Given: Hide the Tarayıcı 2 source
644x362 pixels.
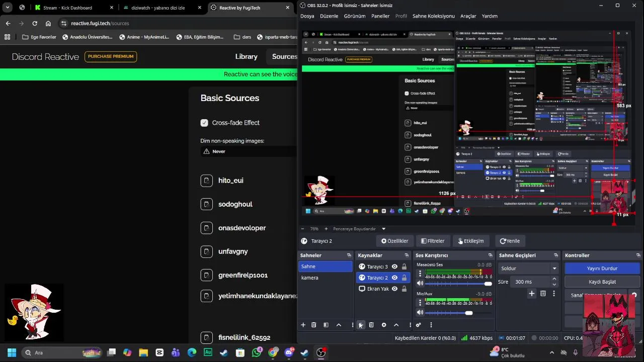Looking at the screenshot, I should click(394, 278).
